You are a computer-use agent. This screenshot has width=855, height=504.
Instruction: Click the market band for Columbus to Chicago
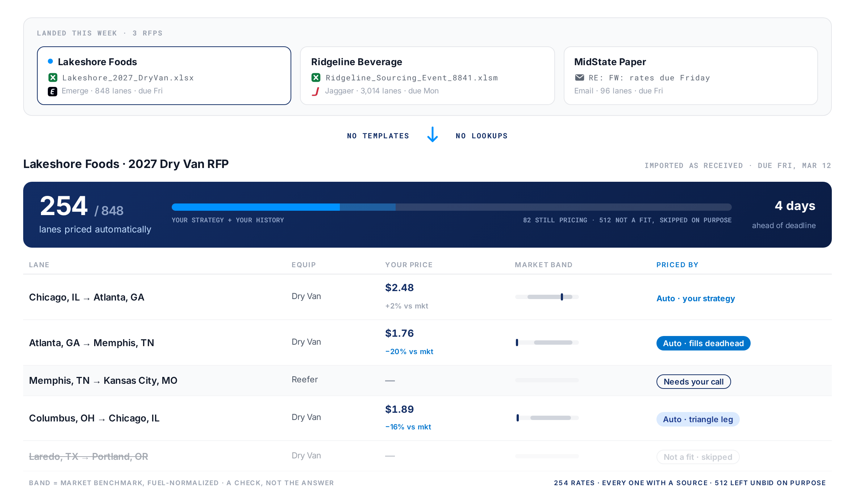547,418
